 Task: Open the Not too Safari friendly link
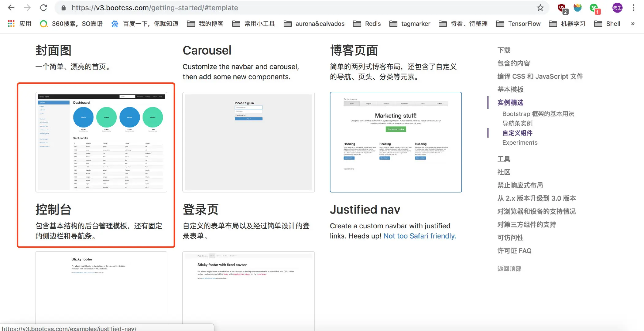pos(419,236)
